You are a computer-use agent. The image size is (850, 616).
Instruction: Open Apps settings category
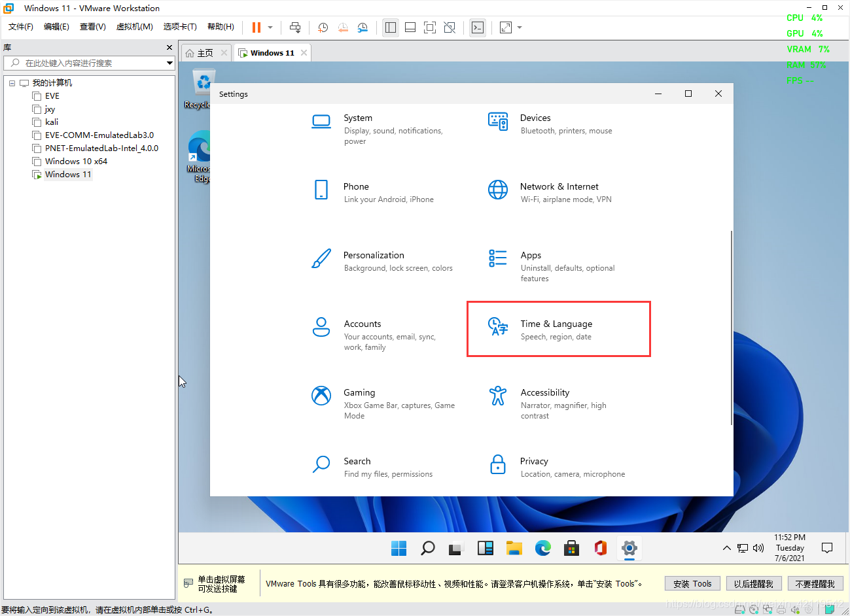(553, 266)
